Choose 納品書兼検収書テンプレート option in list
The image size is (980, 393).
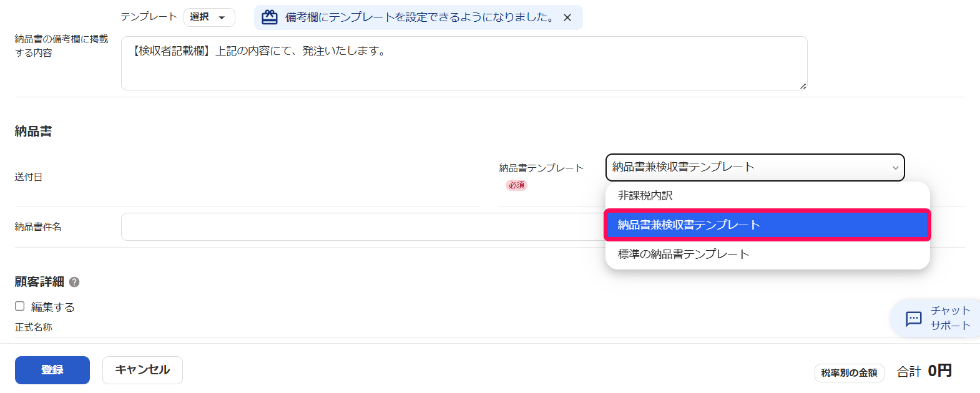(x=767, y=225)
